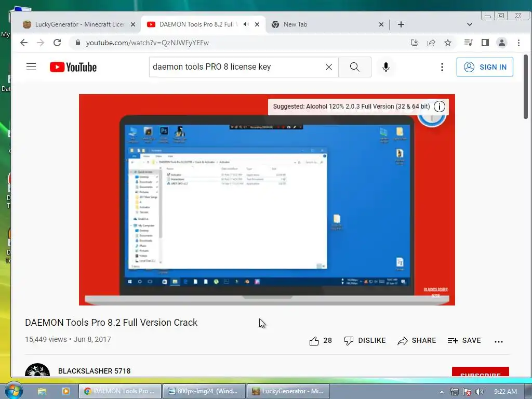This screenshot has width=532, height=399.
Task: Click the 15,449 views date text
Action: point(68,339)
